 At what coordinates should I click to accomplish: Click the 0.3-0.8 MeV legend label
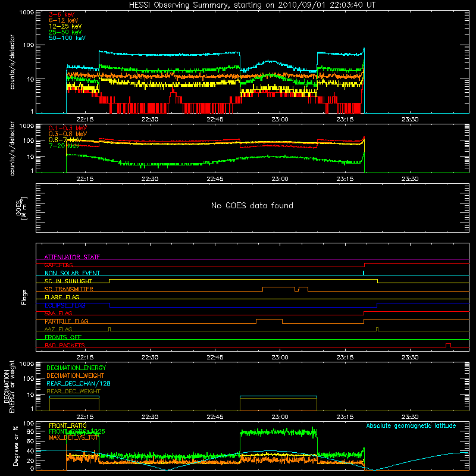(x=68, y=134)
